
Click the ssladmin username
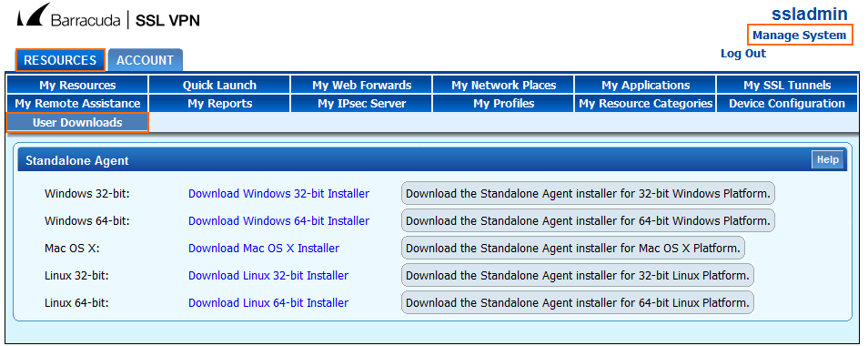(x=810, y=14)
